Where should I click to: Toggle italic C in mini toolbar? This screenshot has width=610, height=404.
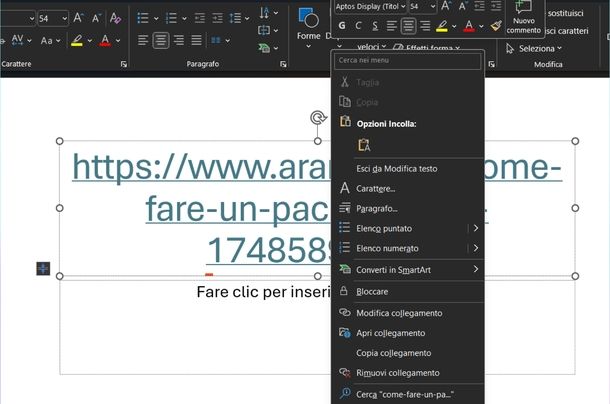click(358, 26)
